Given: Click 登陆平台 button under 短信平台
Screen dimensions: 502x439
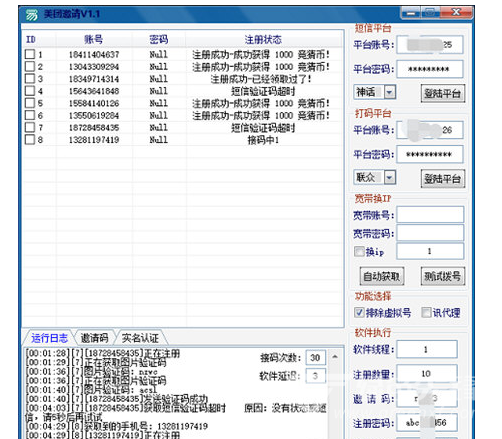Looking at the screenshot, I should click(443, 94).
